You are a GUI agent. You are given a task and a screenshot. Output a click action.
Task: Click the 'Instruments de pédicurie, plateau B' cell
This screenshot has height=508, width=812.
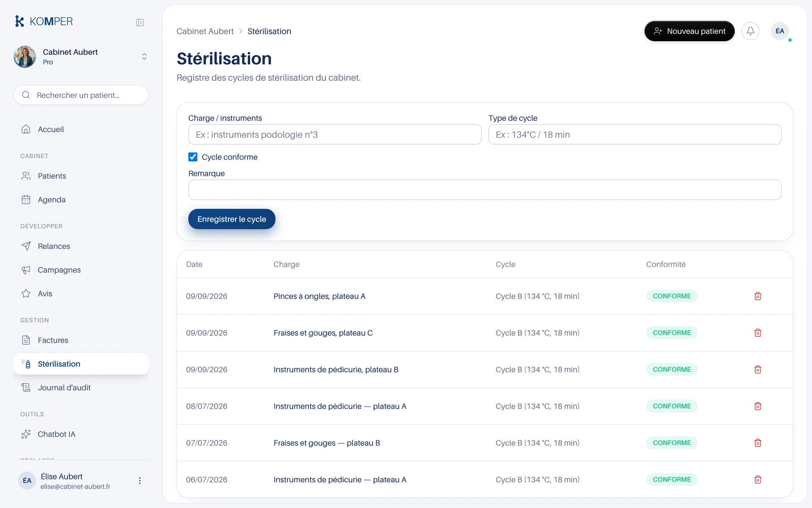click(x=336, y=369)
